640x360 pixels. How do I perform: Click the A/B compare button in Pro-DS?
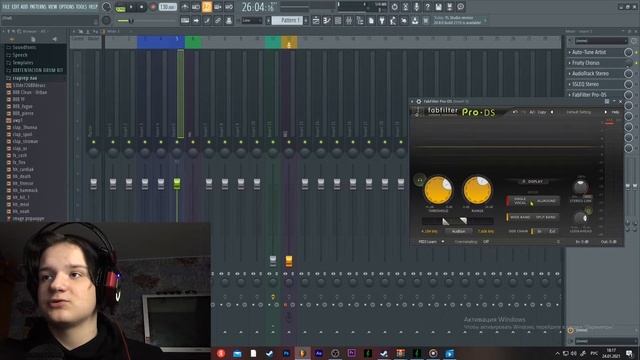tap(532, 112)
